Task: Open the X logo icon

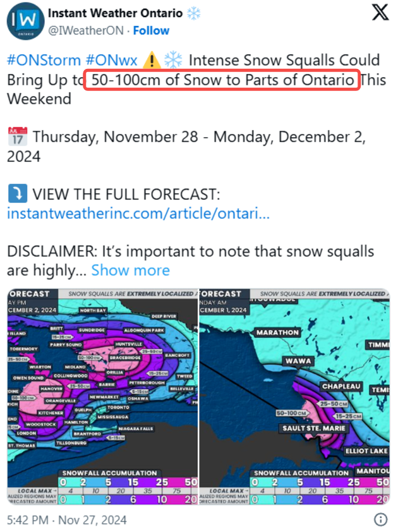Action: [380, 13]
